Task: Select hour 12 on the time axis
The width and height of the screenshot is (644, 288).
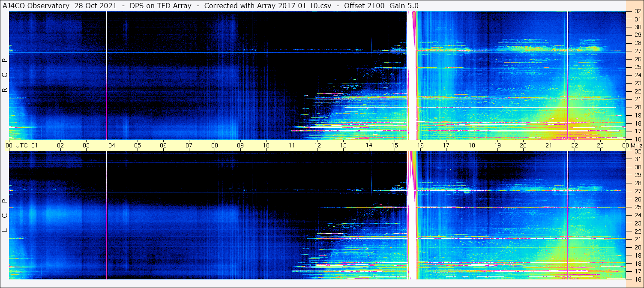Action: [x=318, y=145]
